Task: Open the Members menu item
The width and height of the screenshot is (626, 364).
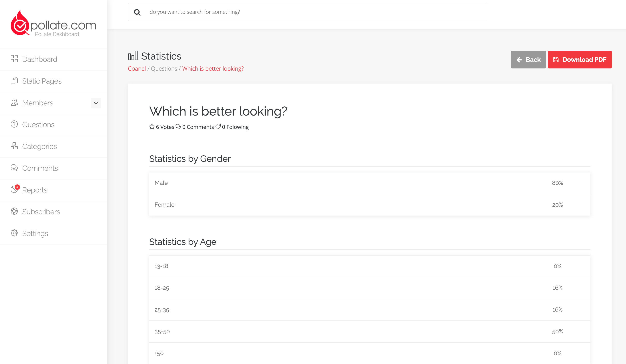Action: [38, 103]
